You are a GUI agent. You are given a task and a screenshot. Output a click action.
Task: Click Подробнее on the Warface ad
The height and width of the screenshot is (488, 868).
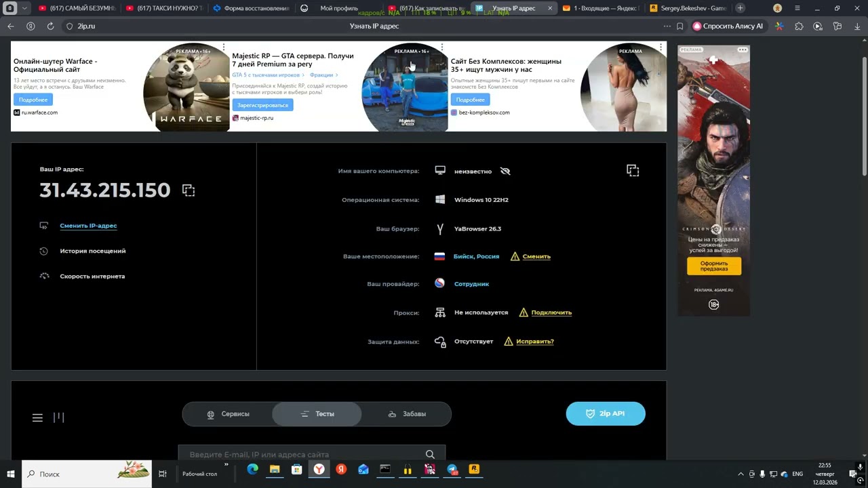click(x=33, y=100)
